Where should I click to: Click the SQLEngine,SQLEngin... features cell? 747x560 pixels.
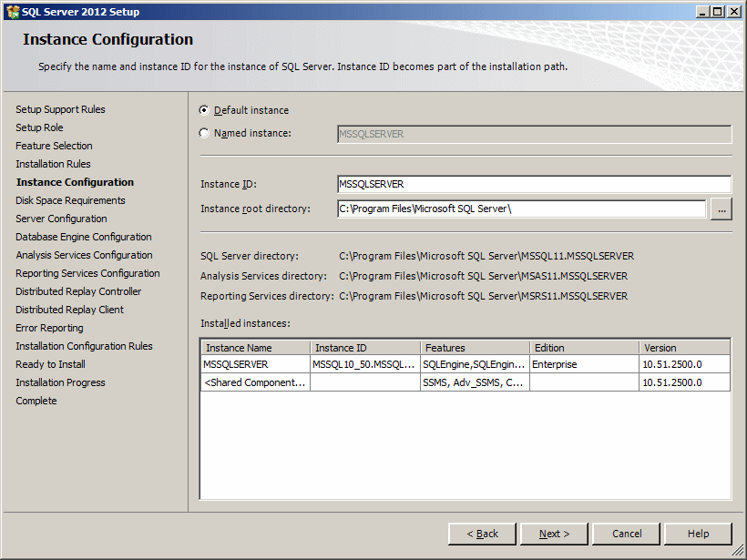475,364
